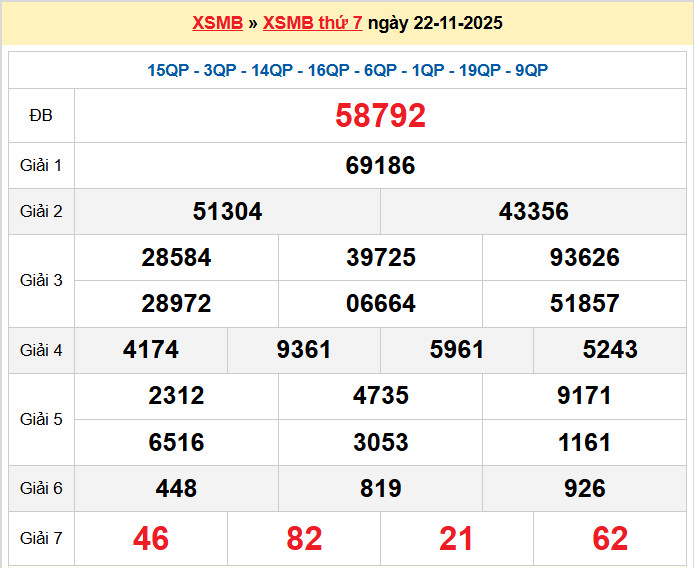Click the date text 'ngày 22-11-2025'

(x=435, y=23)
